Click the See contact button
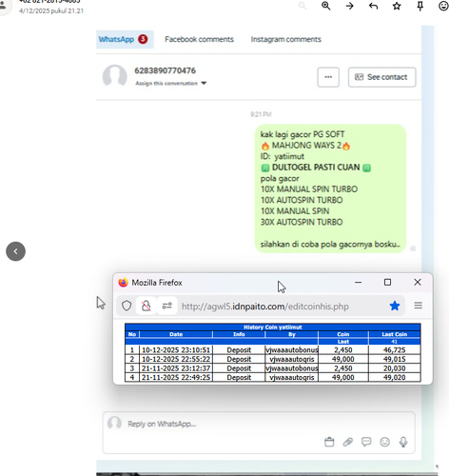 pyautogui.click(x=381, y=77)
